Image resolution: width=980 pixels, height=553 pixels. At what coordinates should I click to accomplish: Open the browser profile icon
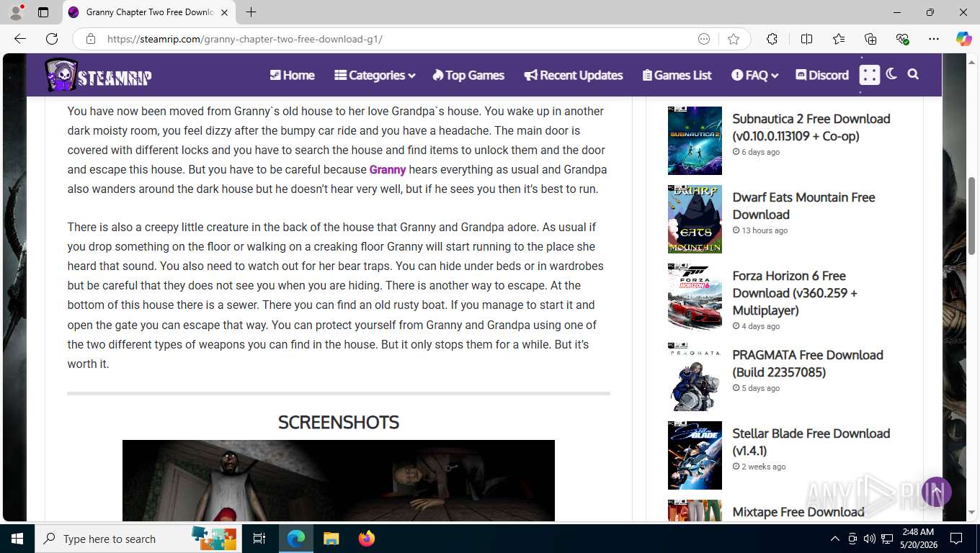pos(16,12)
